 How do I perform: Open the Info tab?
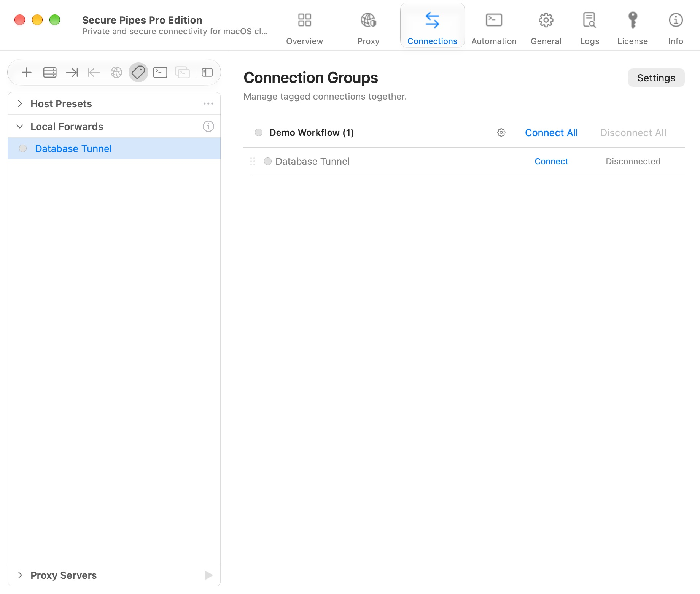pos(676,29)
